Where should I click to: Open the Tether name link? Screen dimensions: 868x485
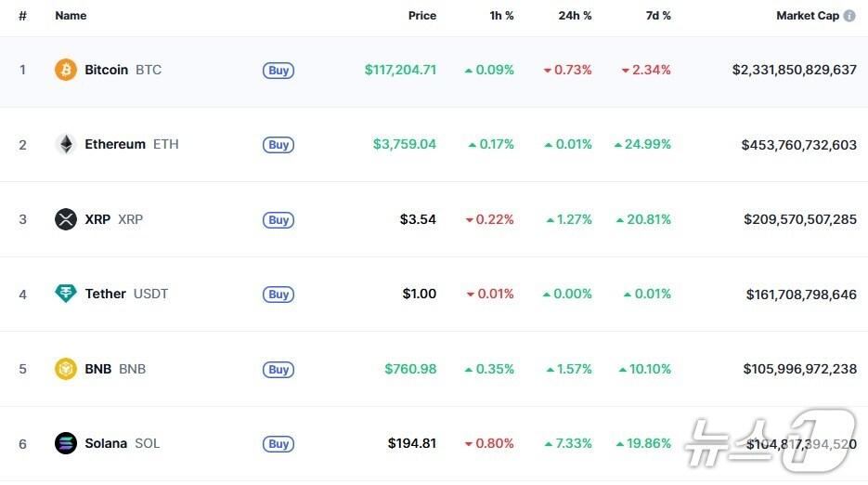[x=105, y=294]
